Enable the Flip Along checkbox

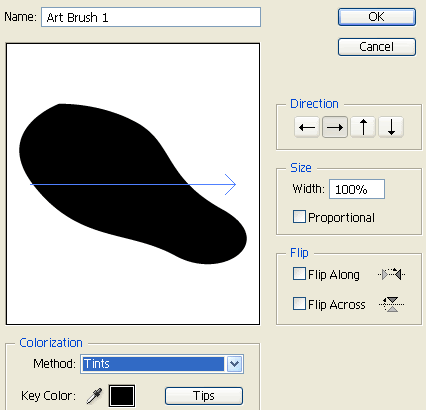pos(299,274)
